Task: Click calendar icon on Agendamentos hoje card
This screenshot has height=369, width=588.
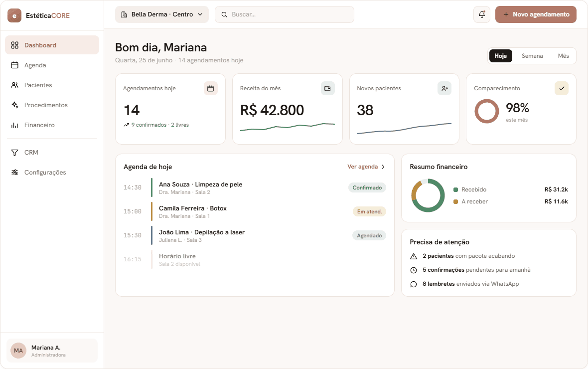Action: pyautogui.click(x=210, y=88)
